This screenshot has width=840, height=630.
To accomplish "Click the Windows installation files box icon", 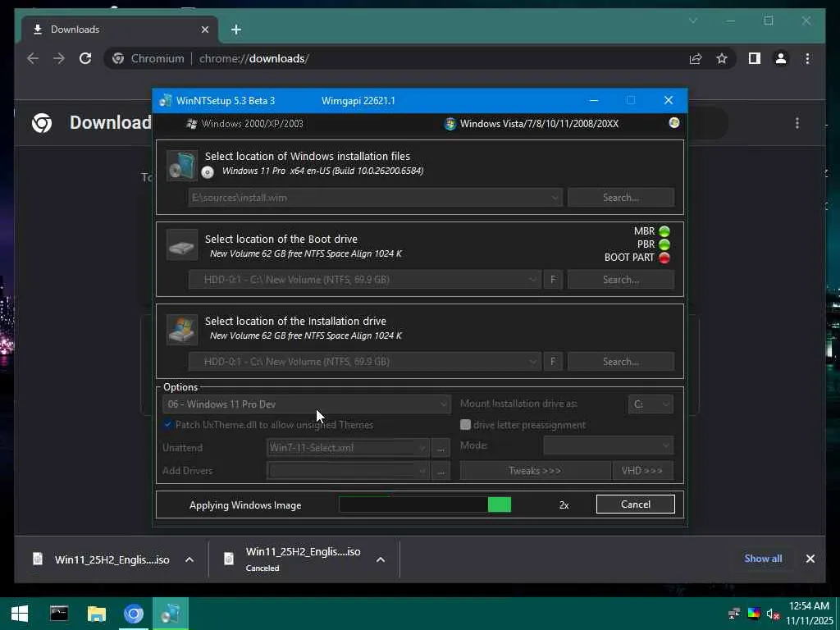I will click(x=181, y=165).
